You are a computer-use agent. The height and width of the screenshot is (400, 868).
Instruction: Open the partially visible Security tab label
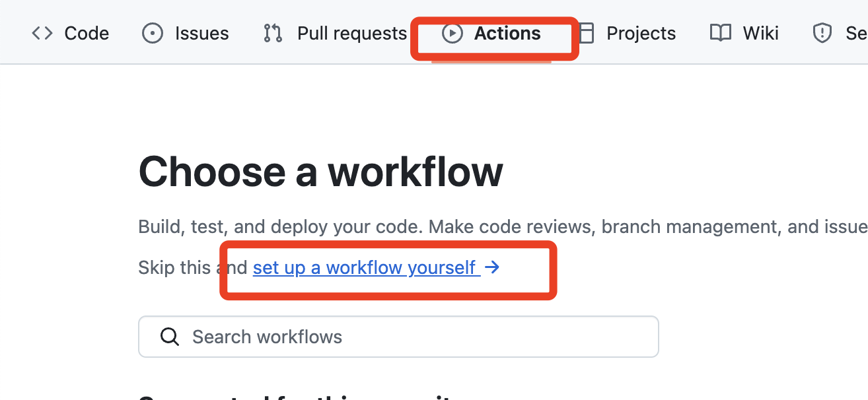click(x=856, y=33)
